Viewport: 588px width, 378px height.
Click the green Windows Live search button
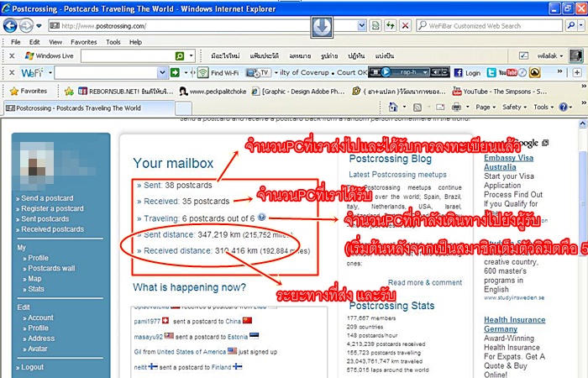tap(180, 56)
